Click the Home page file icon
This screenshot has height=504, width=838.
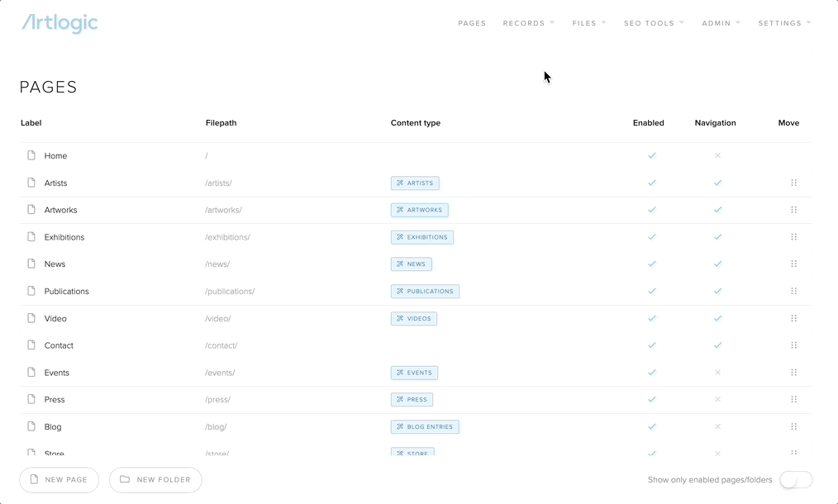pos(31,155)
